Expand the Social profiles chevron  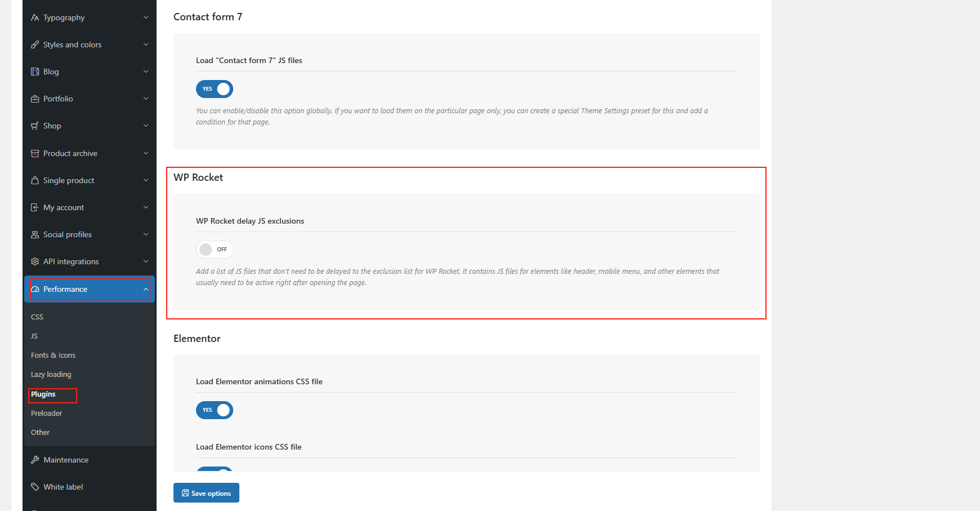tap(146, 234)
